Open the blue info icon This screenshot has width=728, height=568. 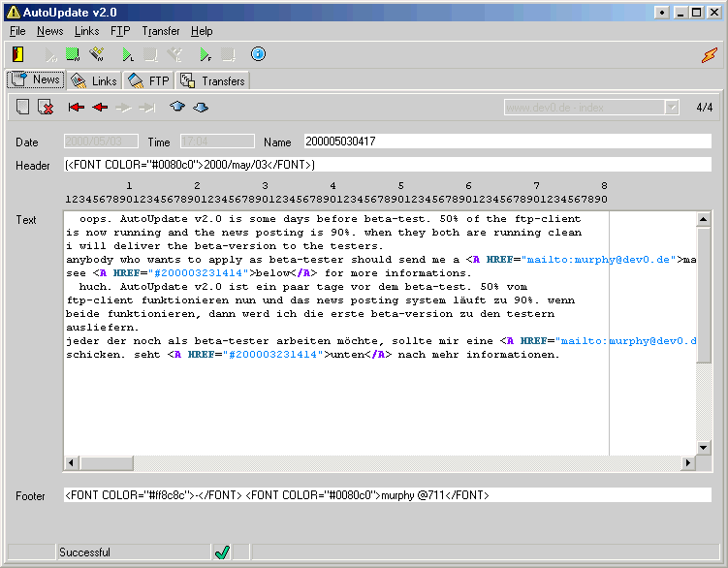tap(258, 54)
